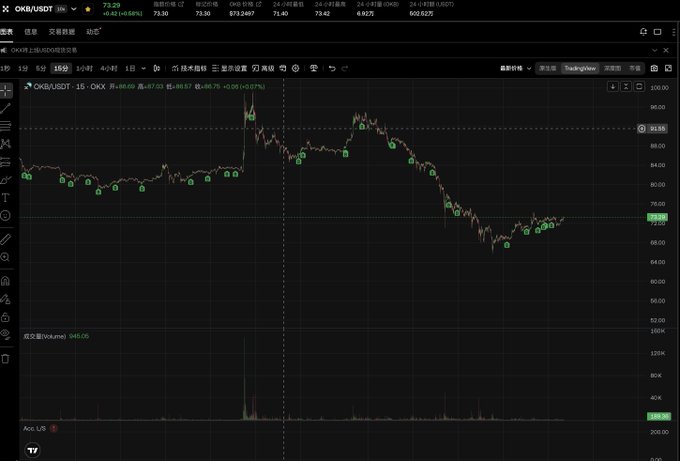This screenshot has height=461, width=680.
Task: Click the down-arrow button above price axis
Action: tap(613, 87)
